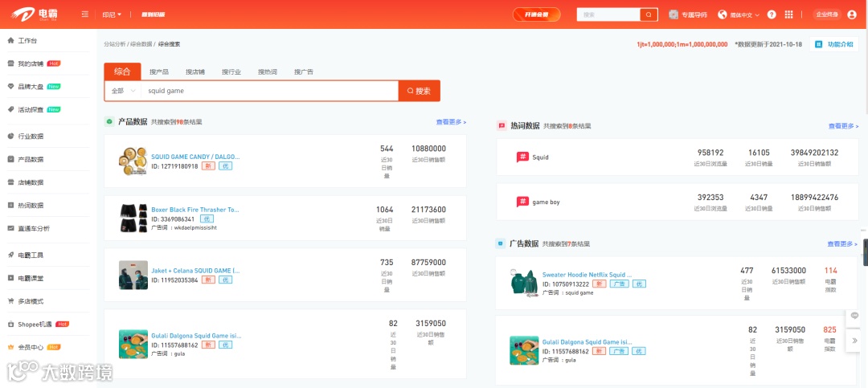Viewport: 868px width, 388px height.
Task: Click the 活动探查 tag icon
Action: pos(10,109)
